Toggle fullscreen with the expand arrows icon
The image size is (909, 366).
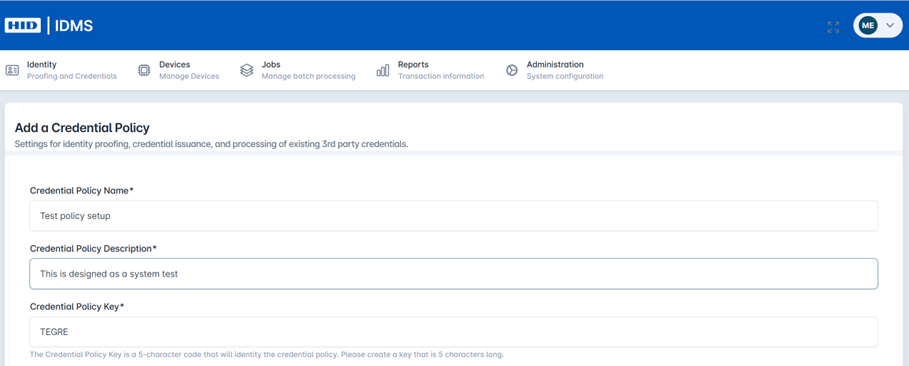pyautogui.click(x=833, y=27)
